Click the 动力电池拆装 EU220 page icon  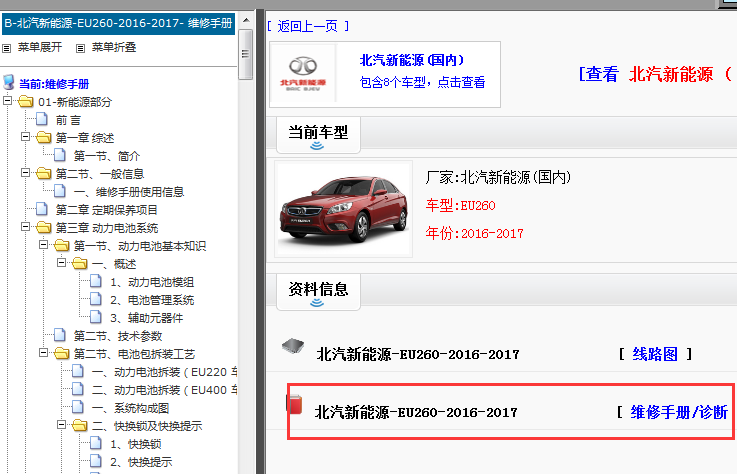point(78,371)
